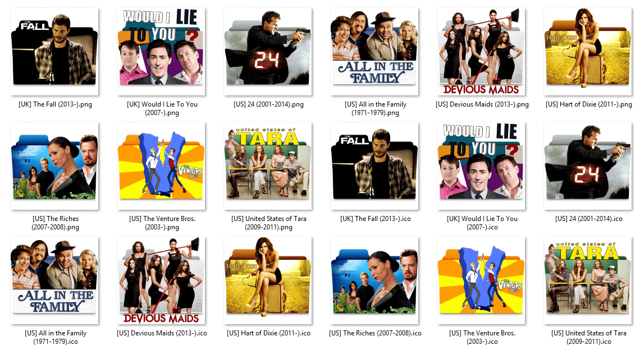Click filename '[US] The Venture Bros. (2003-).png'
Viewport: 640px width, 364px height.
pos(162,223)
